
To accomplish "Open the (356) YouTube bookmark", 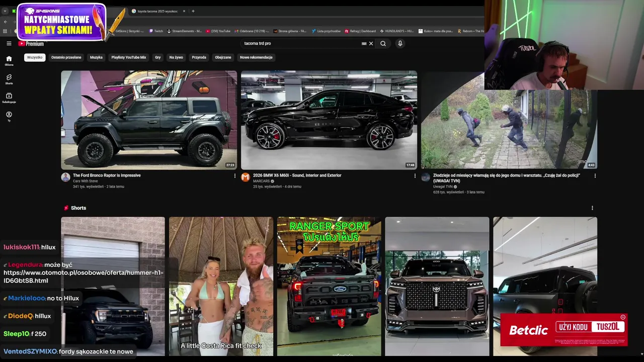I will coord(218,31).
